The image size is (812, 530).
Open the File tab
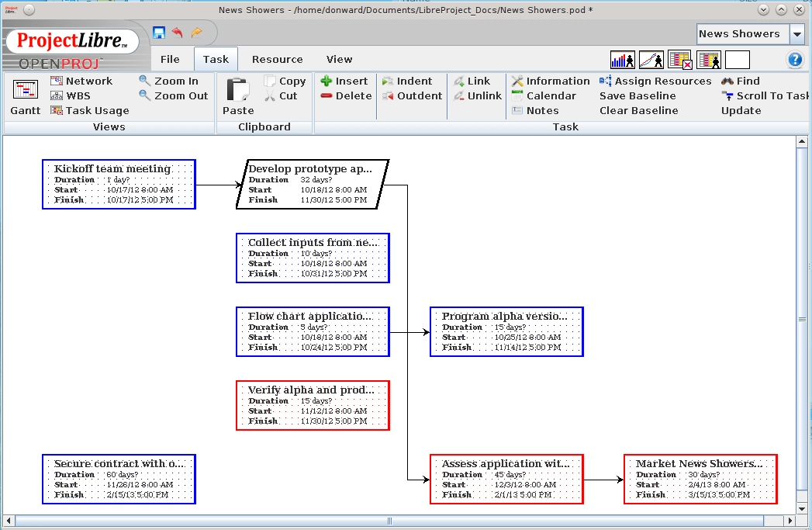point(170,59)
